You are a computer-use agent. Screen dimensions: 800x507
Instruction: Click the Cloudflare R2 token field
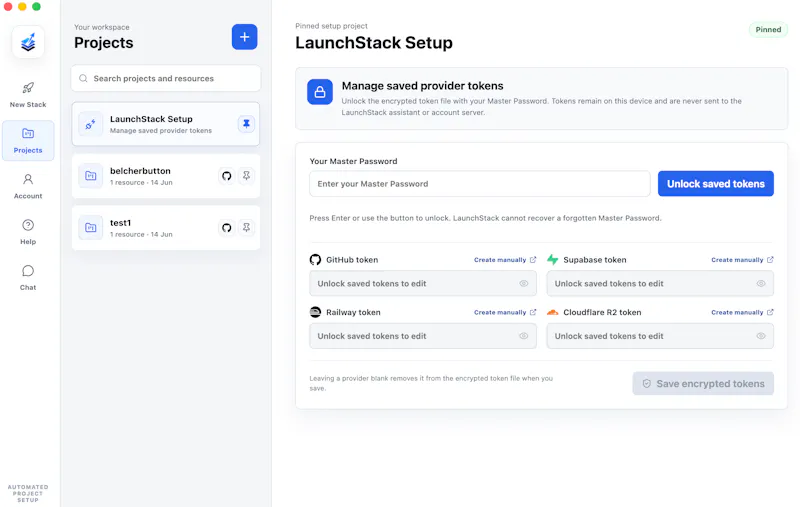click(660, 336)
